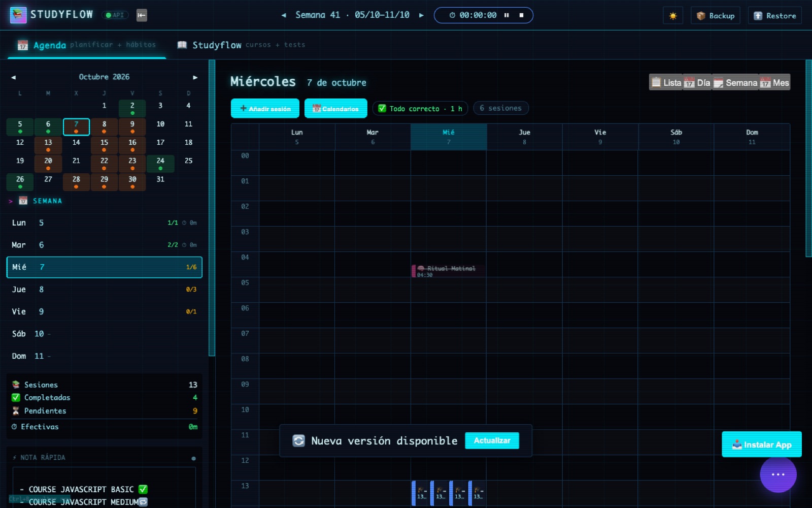Screen dimensions: 812x508
Task: Collapse the sidebar with the arrow icon
Action: [142, 15]
